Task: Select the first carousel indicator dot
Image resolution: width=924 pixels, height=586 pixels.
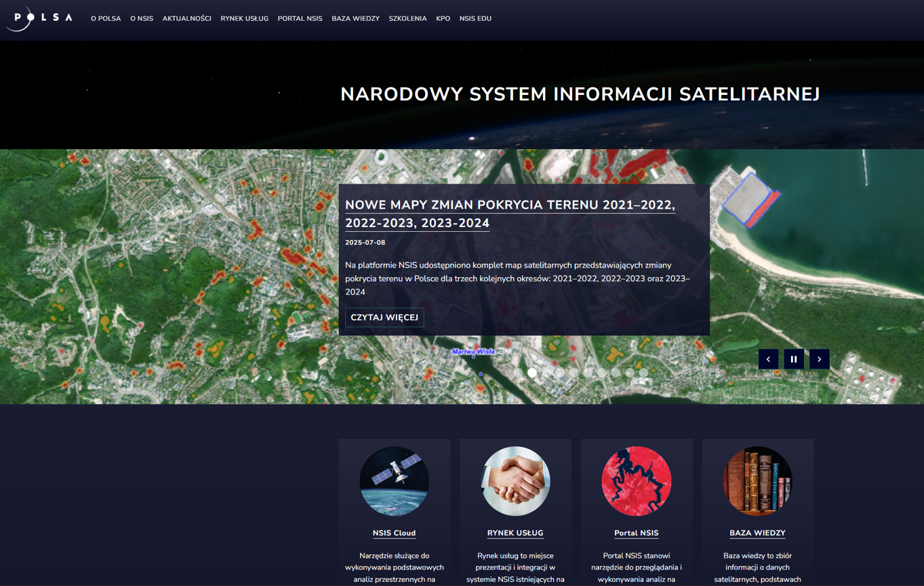Action: point(519,373)
